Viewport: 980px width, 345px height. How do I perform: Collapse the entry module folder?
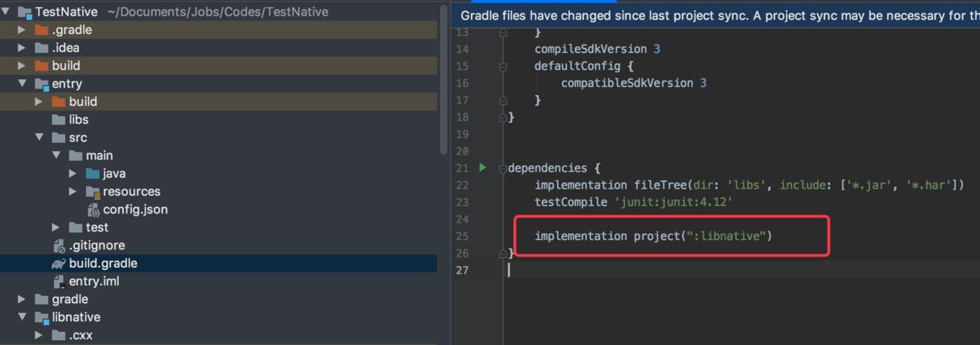(22, 84)
